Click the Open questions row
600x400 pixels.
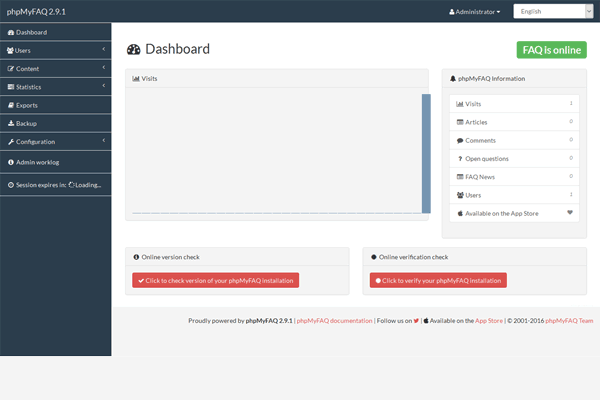tap(514, 158)
